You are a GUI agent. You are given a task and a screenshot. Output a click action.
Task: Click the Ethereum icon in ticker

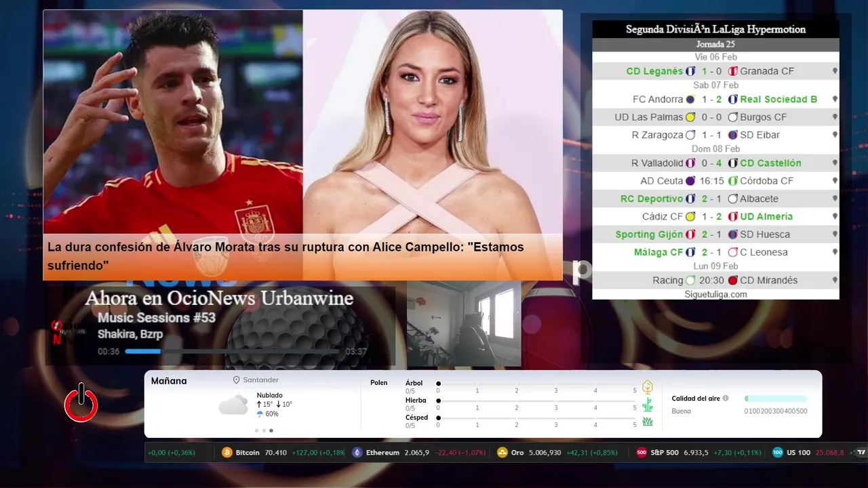[x=357, y=453]
